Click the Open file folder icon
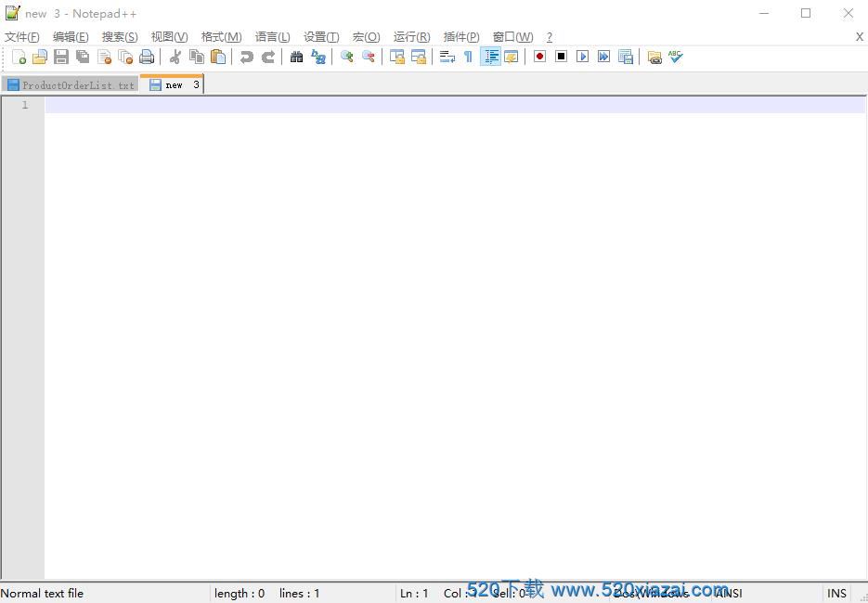The image size is (868, 603). pos(40,57)
